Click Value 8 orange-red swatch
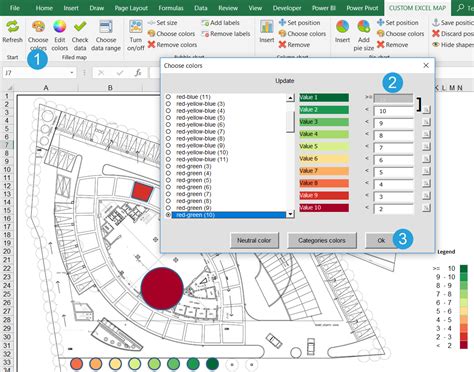Viewport: 474px width, 372px height. [x=324, y=183]
